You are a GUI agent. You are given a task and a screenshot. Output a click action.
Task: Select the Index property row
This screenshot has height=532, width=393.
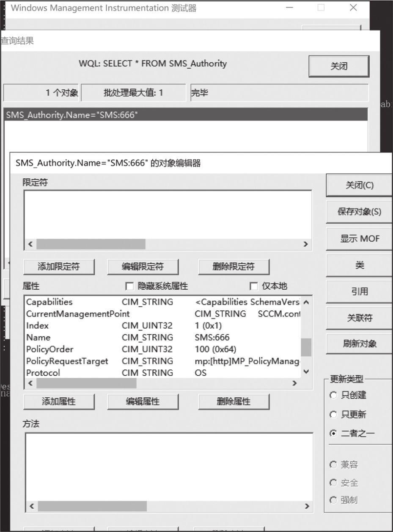point(163,326)
